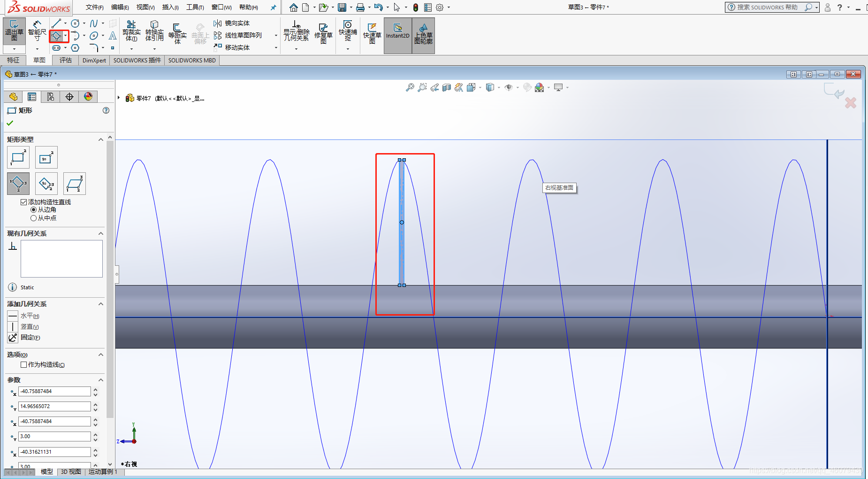The width and height of the screenshot is (868, 479).
Task: Select the Spline sketch tool
Action: [x=94, y=23]
